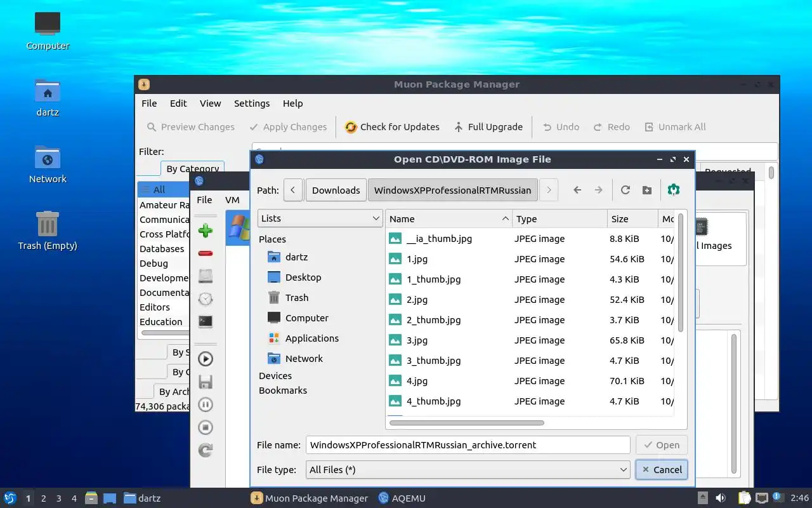Reload the folder with the refresh icon
Viewport: 812px width, 508px height.
point(625,190)
